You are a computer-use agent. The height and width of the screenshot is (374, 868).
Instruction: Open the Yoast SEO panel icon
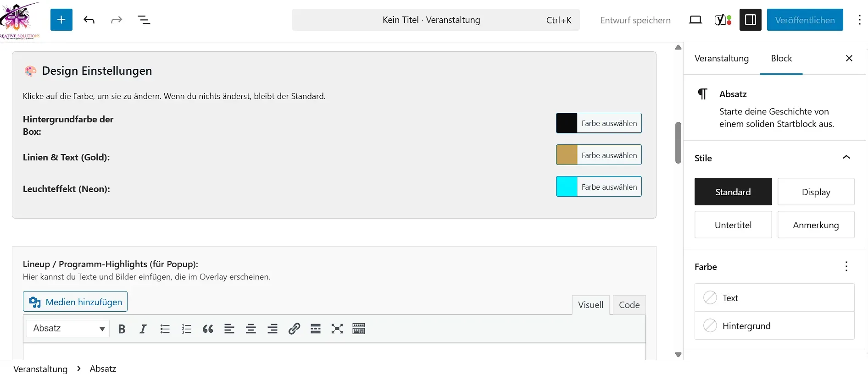(x=723, y=20)
